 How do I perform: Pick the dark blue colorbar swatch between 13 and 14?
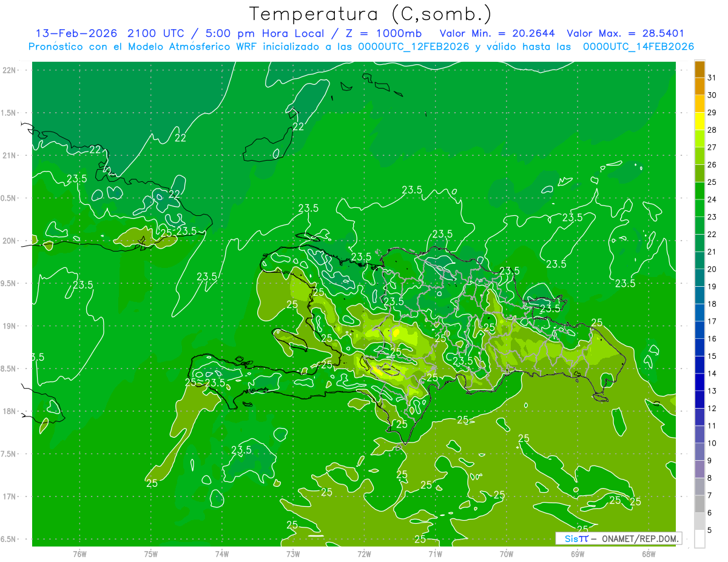[699, 383]
